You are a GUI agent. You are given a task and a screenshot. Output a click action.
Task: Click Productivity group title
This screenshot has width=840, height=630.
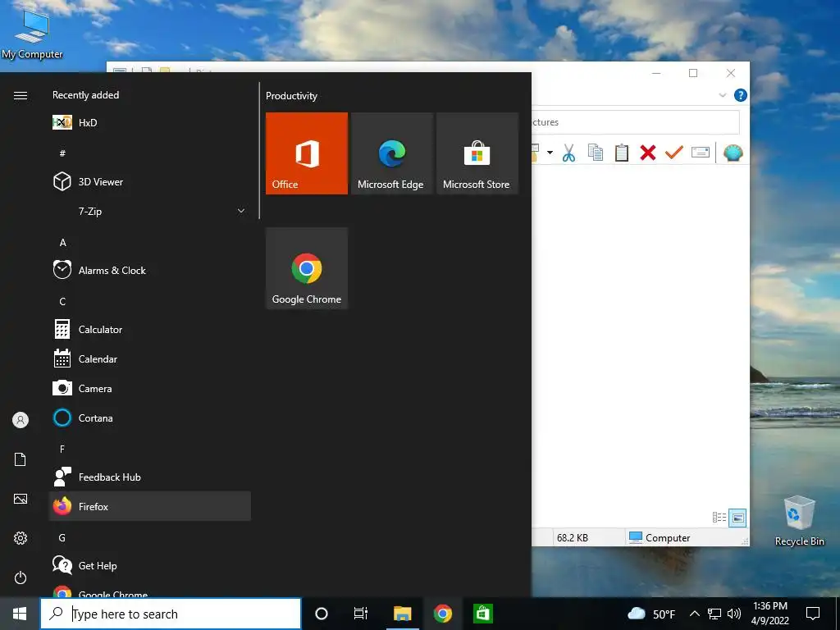click(291, 96)
